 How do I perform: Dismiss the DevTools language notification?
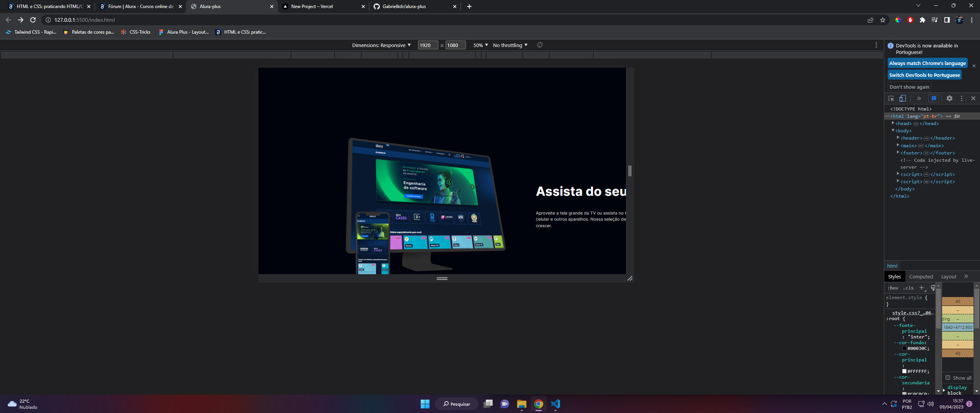click(974, 66)
